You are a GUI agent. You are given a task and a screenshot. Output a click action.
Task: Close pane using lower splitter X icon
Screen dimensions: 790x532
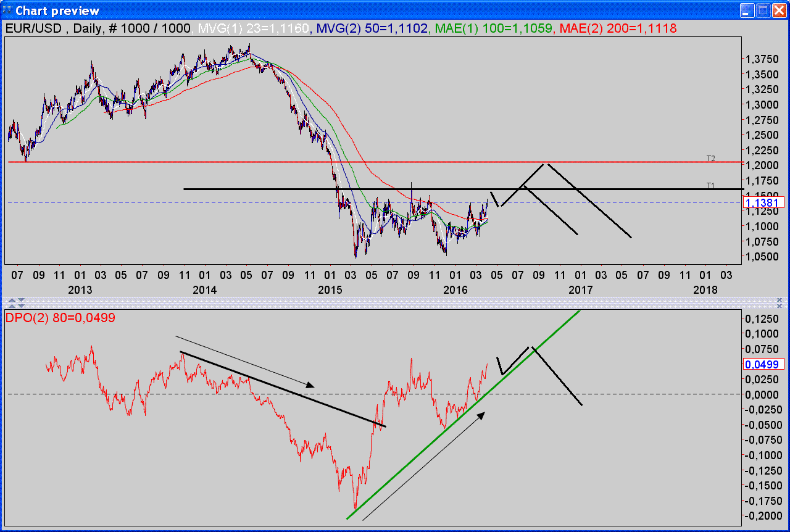780,306
